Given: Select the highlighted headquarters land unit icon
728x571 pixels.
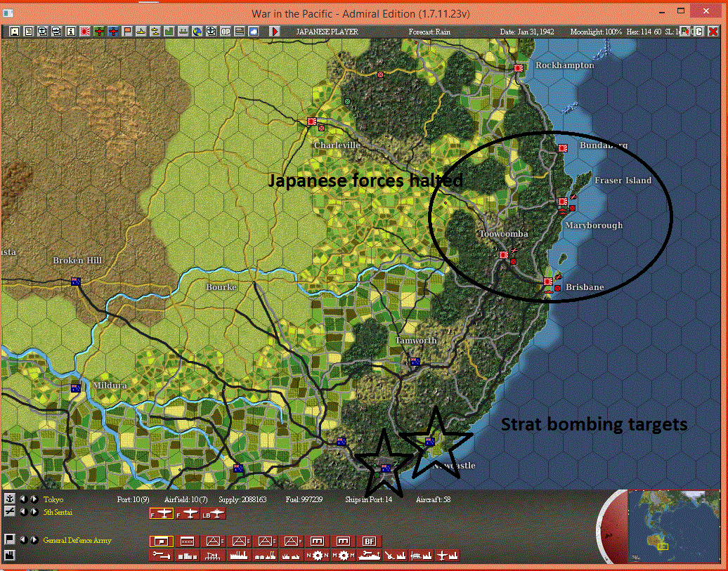Looking at the screenshot, I should [162, 542].
